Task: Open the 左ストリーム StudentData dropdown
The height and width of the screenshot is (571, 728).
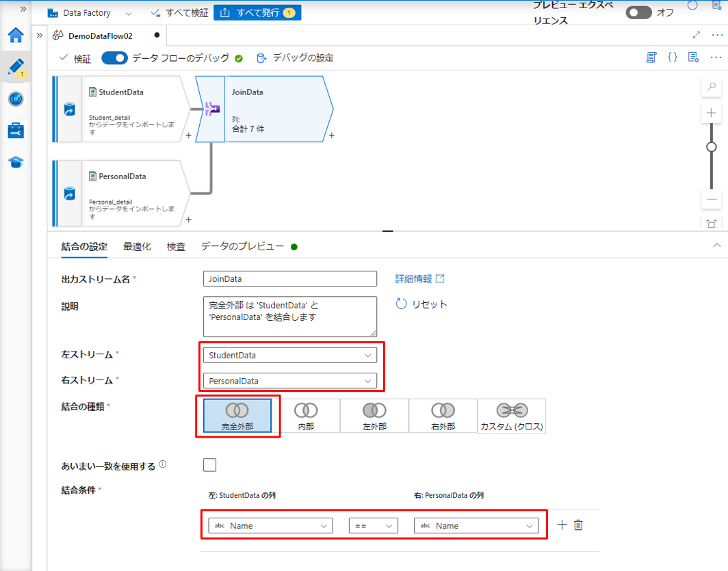Action: (x=289, y=356)
